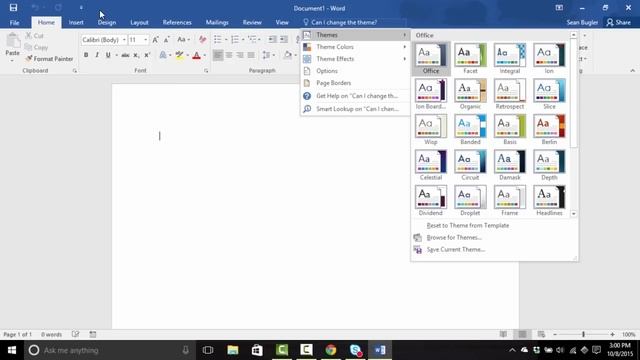Toggle Superscript formatting
640x360 pixels.
[147, 55]
